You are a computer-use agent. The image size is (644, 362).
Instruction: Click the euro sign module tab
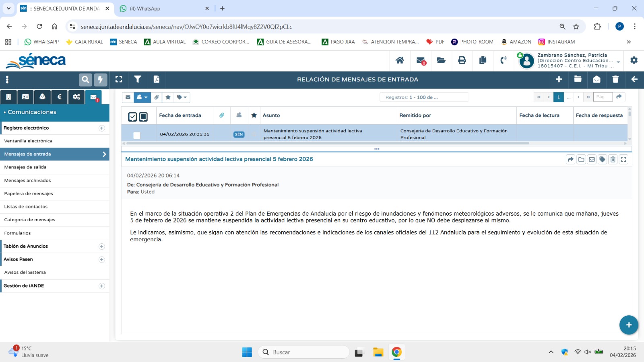tap(60, 97)
